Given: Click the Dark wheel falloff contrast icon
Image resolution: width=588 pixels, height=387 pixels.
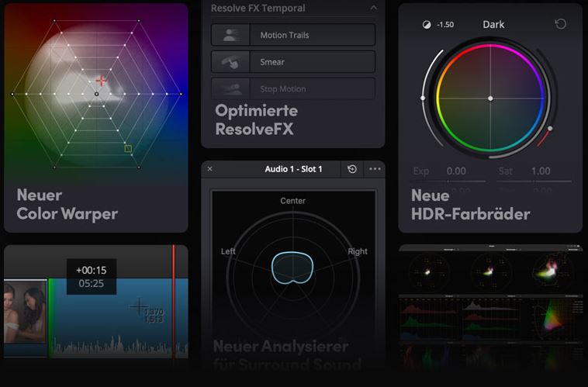Looking at the screenshot, I should pyautogui.click(x=427, y=25).
